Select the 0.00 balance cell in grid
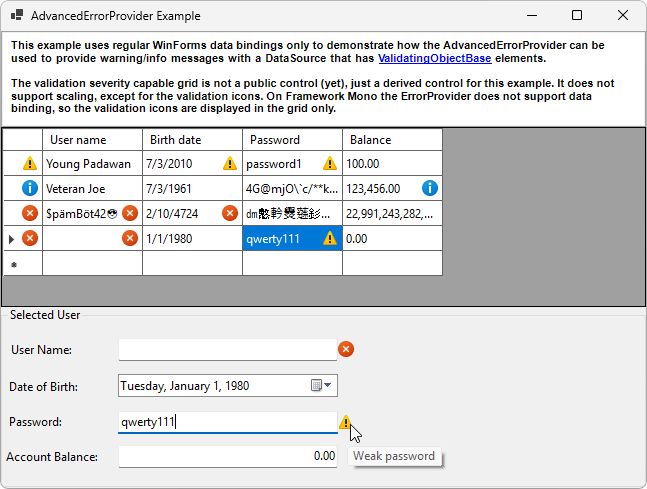The image size is (647, 489). [392, 239]
